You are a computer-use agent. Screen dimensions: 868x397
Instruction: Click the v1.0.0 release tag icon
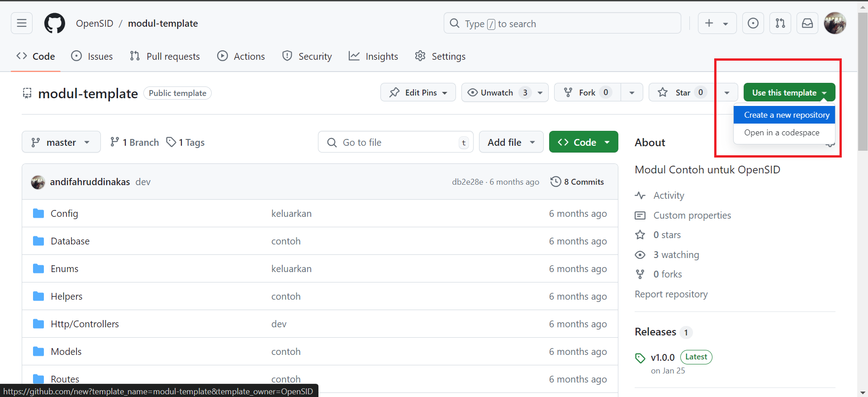click(640, 358)
